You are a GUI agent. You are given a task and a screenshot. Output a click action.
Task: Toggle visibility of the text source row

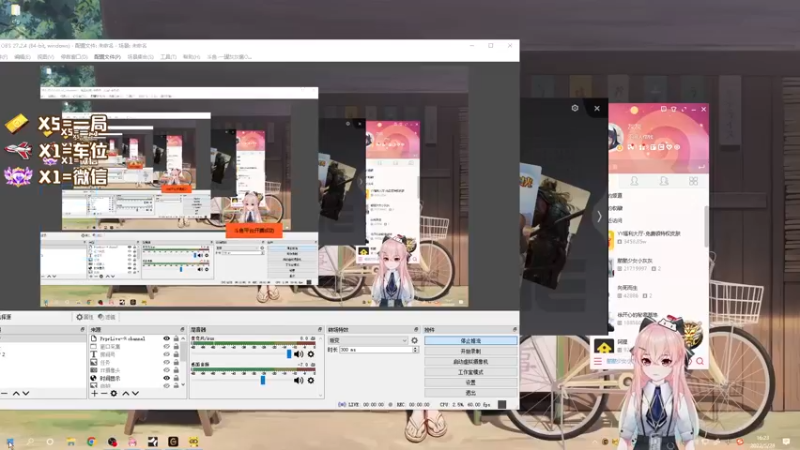(166, 354)
